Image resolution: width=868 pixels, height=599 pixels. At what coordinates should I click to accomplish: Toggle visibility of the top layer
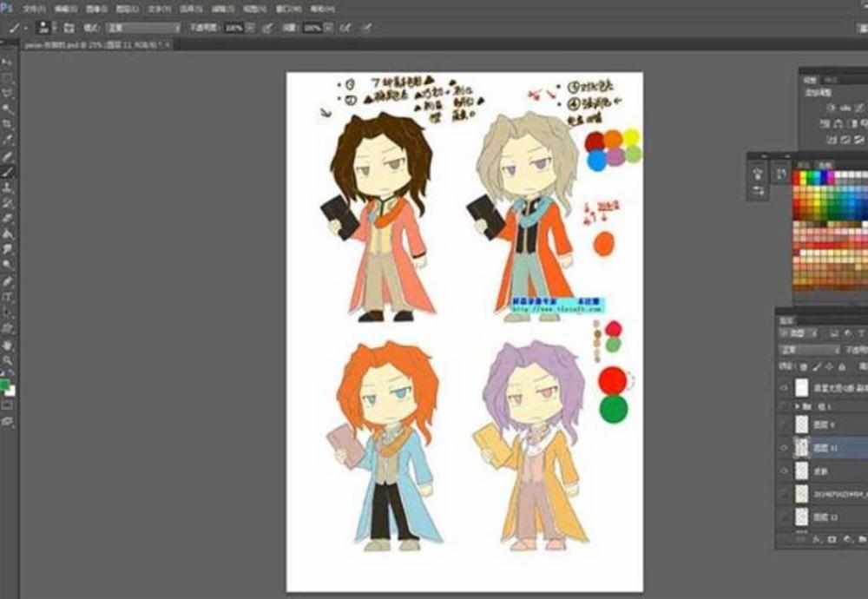(x=784, y=388)
